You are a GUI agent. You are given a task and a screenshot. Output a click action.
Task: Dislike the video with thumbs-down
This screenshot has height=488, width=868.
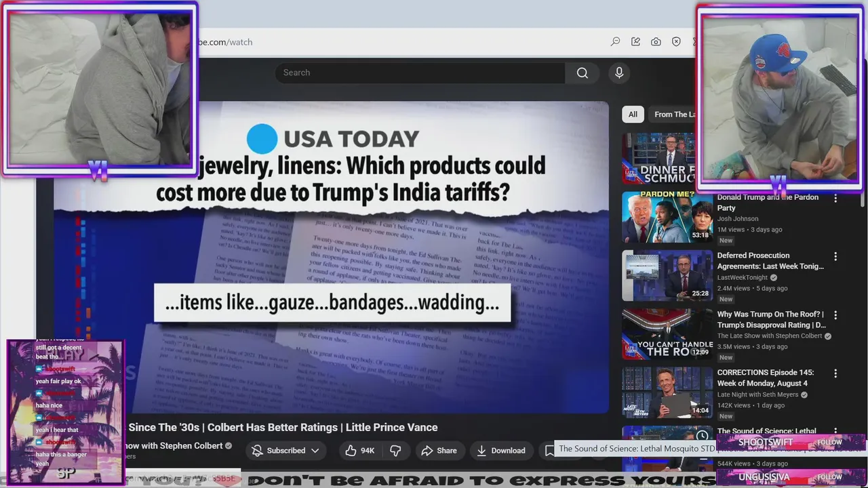[x=395, y=451]
